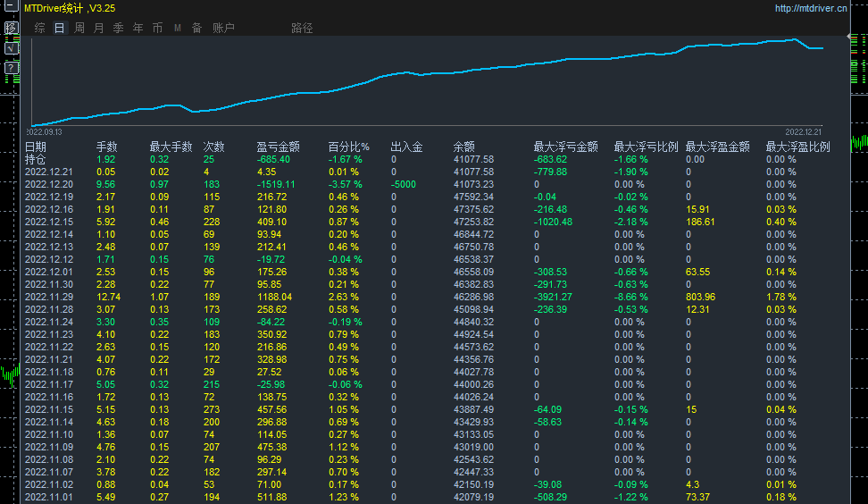
Task: Select the 2022.12.12 date row
Action: 49,260
